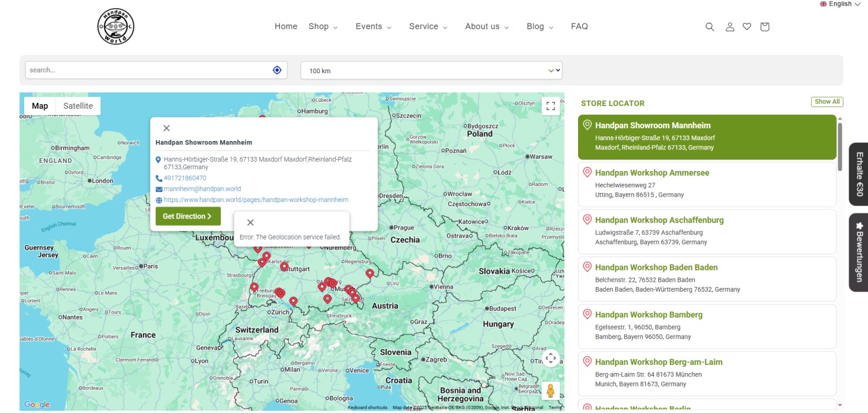Click the FAQ menu item
This screenshot has width=868, height=414.
579,26
